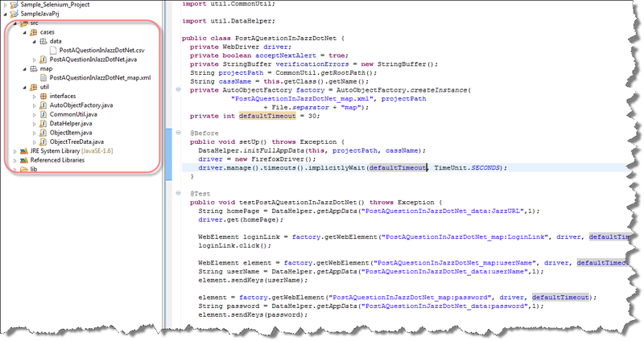This screenshot has height=341, width=644.
Task: Click the "element.sendKeys(userName);" line
Action: click(253, 280)
